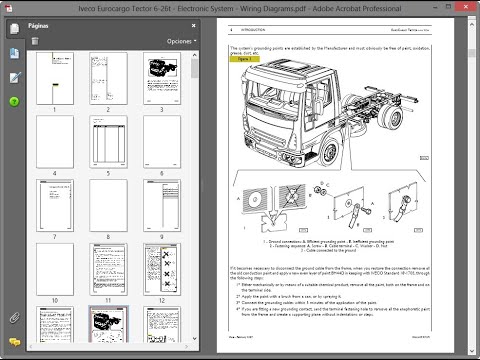This screenshot has width=480, height=360.
Task: Close the Adobe Acrobat window
Action: [466, 7]
